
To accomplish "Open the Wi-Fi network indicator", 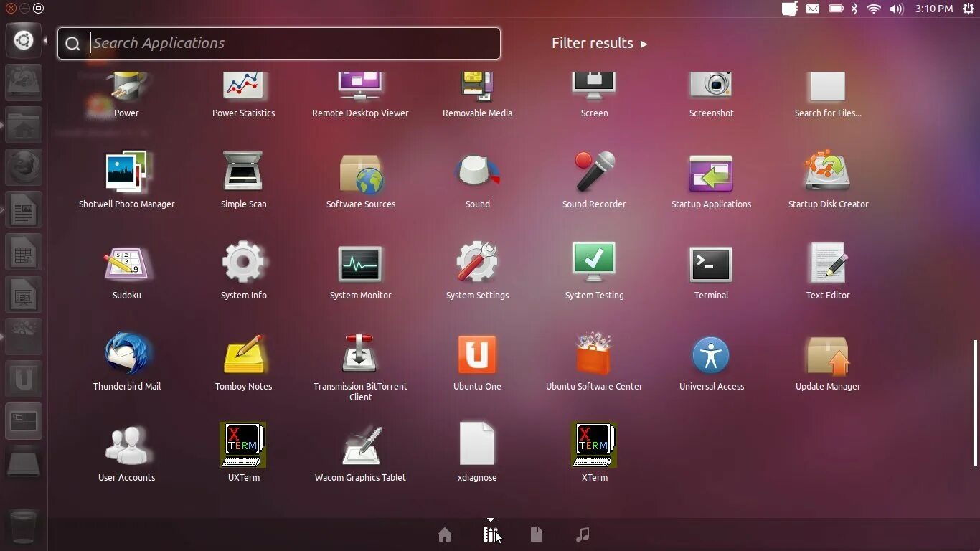I will tap(874, 9).
